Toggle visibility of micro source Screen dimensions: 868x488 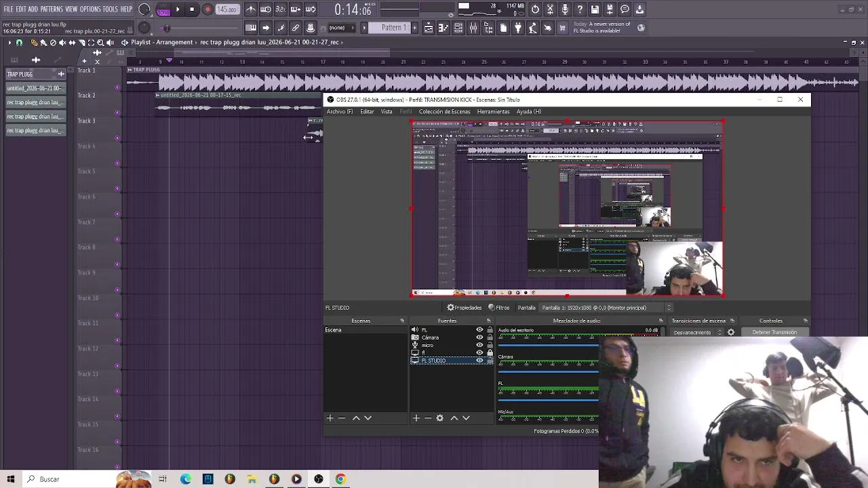[479, 345]
